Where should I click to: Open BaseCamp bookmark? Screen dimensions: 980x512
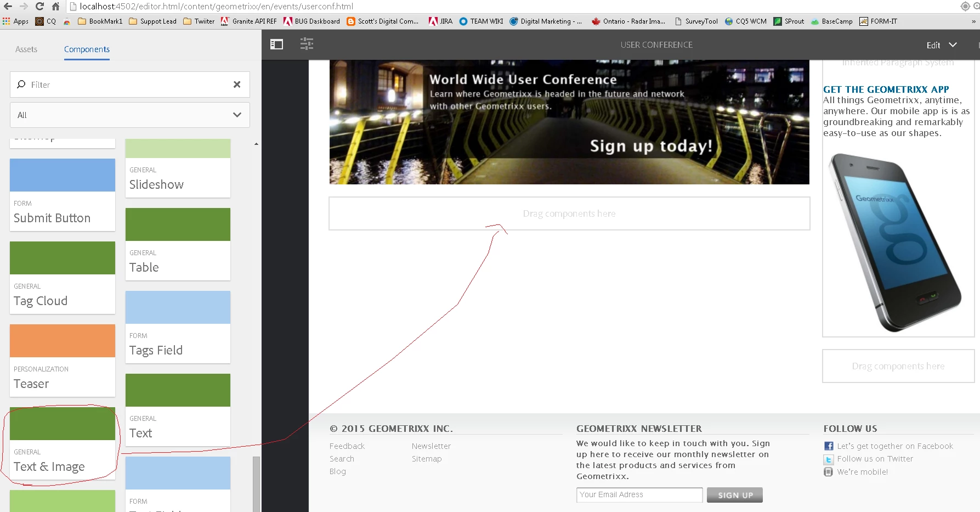point(831,21)
